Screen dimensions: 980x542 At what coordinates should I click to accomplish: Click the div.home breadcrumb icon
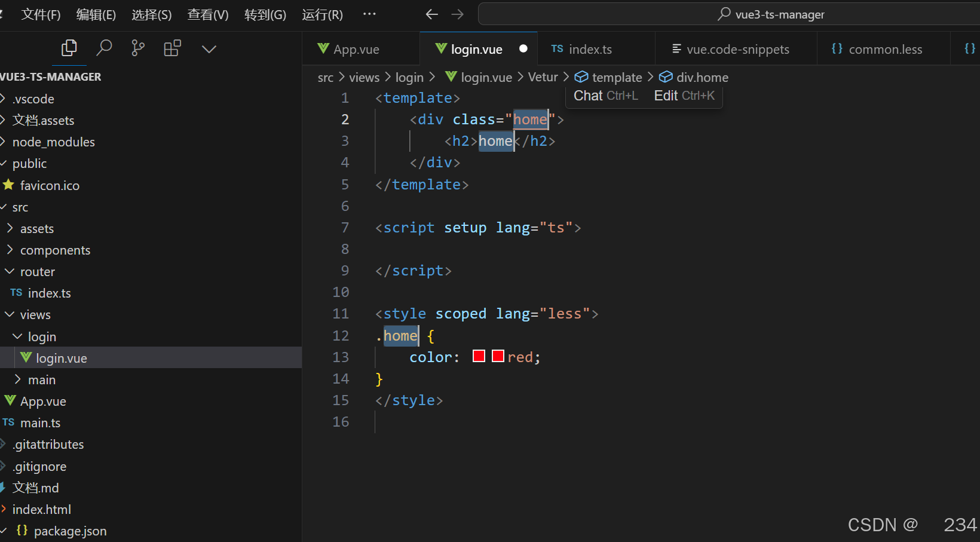pos(666,76)
